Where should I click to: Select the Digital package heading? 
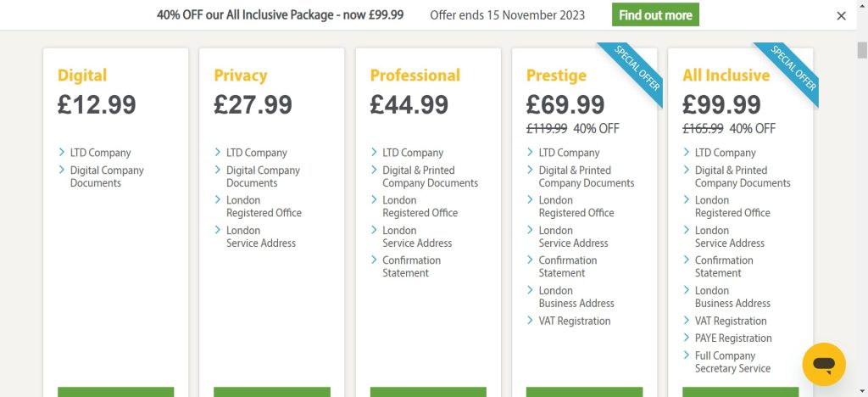pos(82,75)
